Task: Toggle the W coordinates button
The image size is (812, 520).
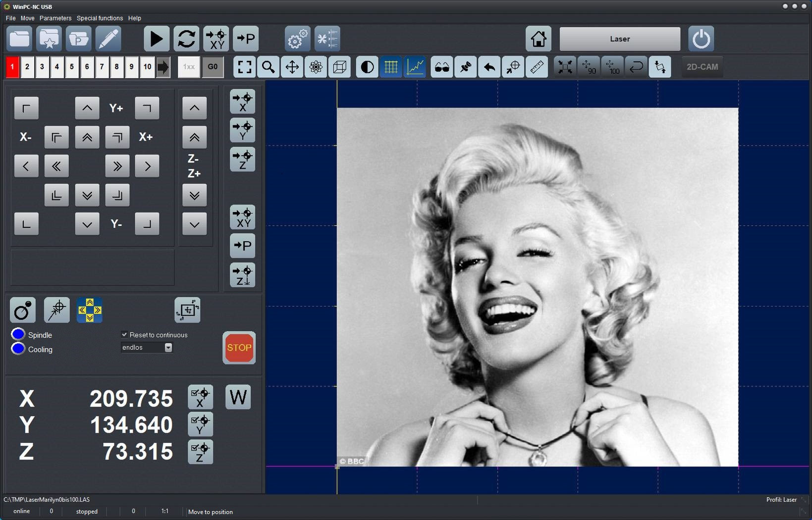Action: coord(238,397)
